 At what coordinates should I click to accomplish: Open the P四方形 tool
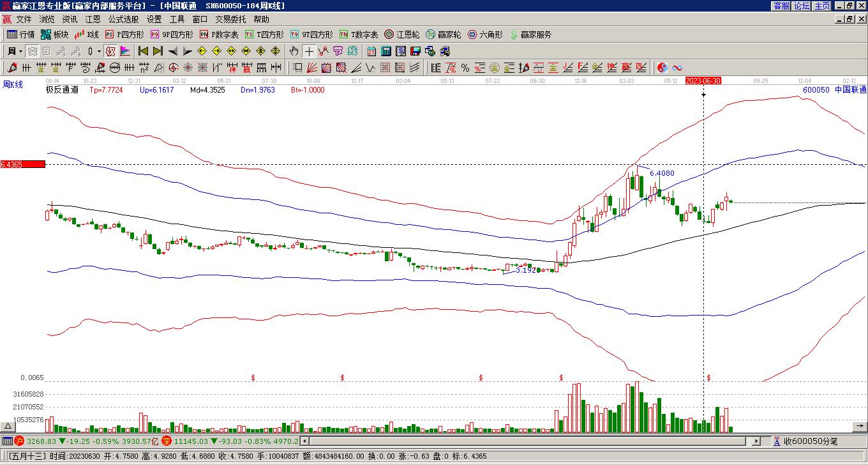[124, 34]
